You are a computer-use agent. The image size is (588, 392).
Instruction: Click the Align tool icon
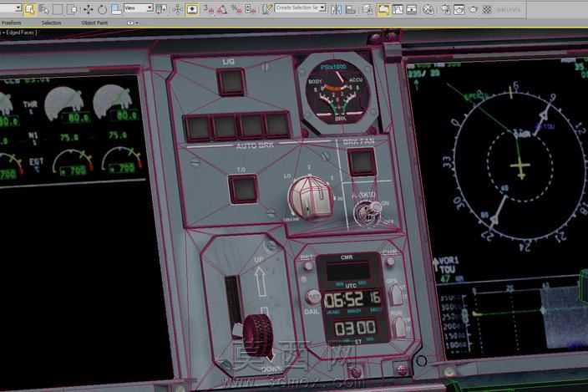click(351, 9)
